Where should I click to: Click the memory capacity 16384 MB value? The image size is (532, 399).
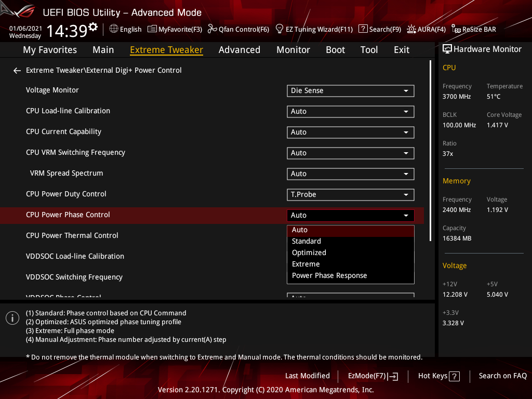(x=457, y=238)
